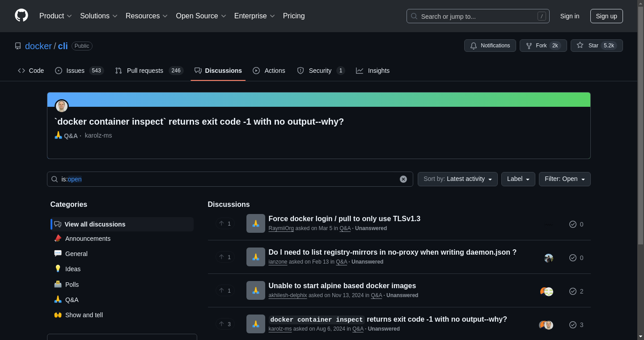Open Force docker login TLSv1.3 discussion
644x340 pixels.
click(x=344, y=218)
